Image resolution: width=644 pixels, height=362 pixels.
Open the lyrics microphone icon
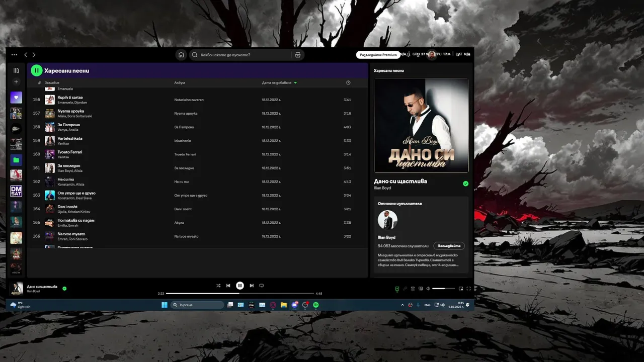pyautogui.click(x=405, y=289)
